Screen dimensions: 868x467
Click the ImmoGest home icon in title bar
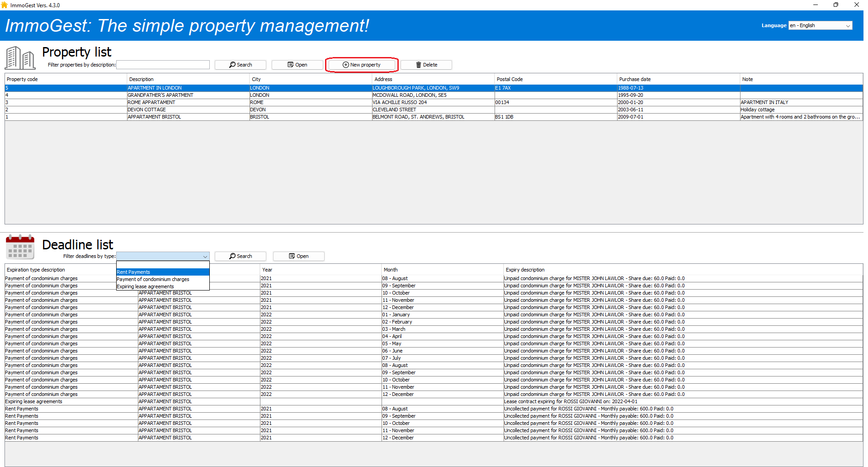[5, 5]
